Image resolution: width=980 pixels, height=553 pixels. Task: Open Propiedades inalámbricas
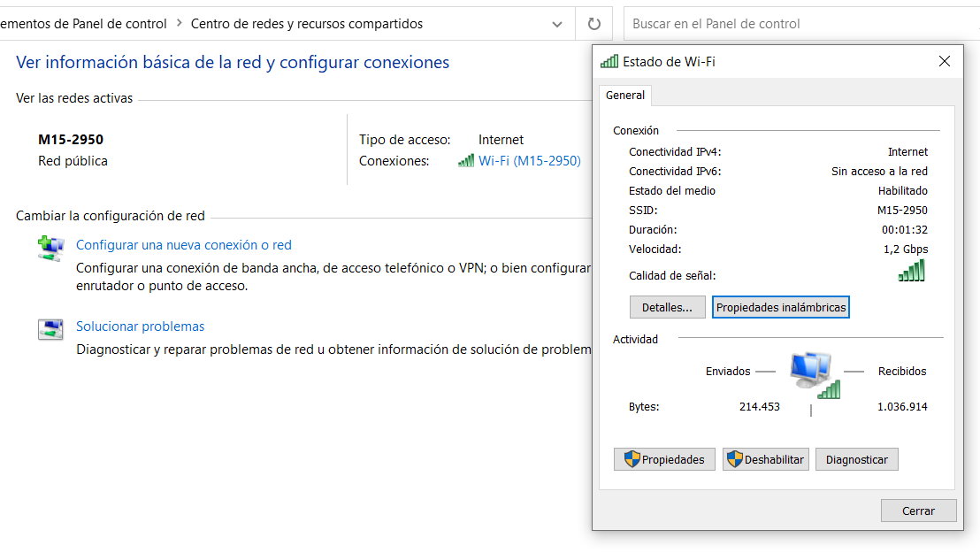tap(781, 307)
